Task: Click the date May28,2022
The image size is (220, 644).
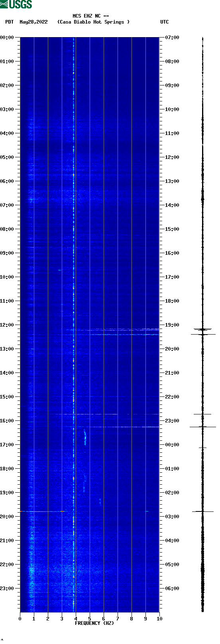Action: pos(33,22)
